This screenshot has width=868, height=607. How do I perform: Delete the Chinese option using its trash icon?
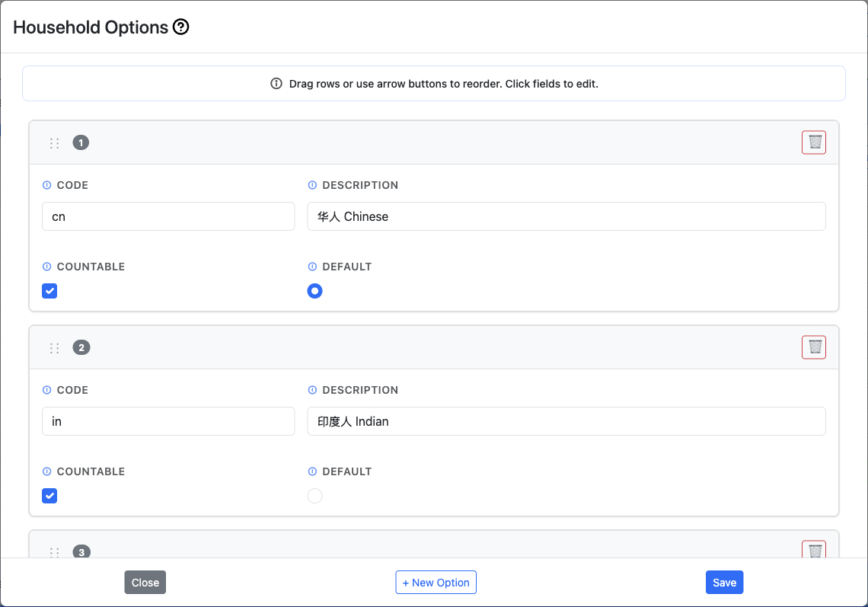coord(813,142)
